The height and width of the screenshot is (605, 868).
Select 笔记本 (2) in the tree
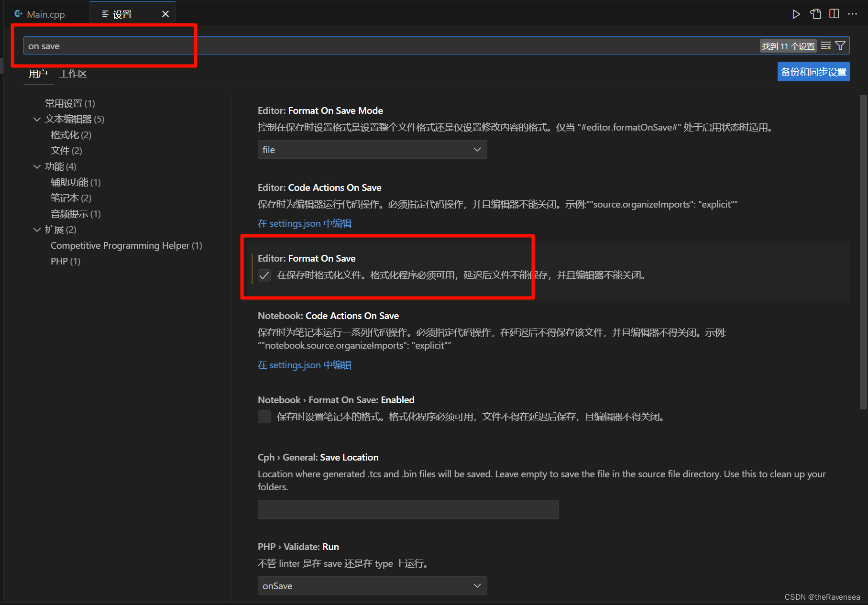[71, 198]
